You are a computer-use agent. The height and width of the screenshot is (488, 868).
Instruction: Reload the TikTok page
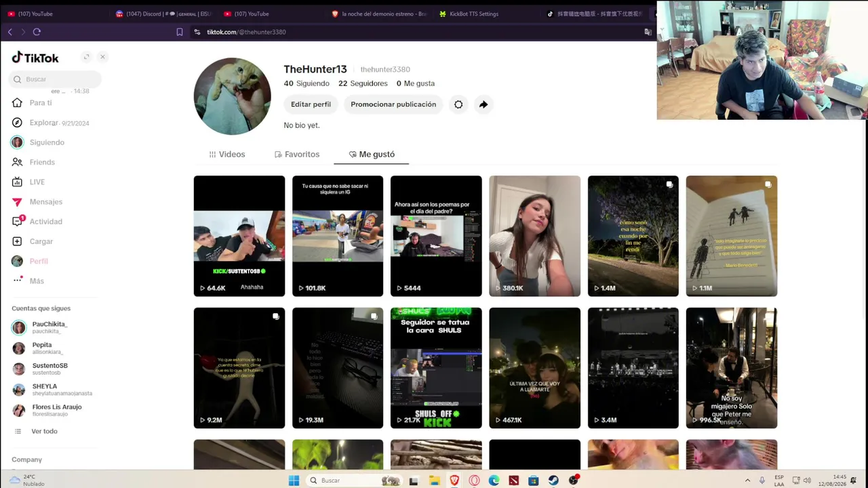pyautogui.click(x=37, y=32)
